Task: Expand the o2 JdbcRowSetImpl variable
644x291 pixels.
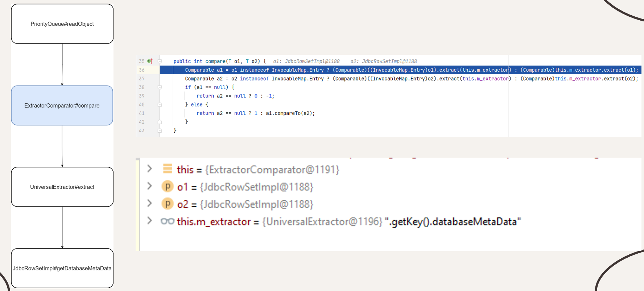Action: pos(149,203)
